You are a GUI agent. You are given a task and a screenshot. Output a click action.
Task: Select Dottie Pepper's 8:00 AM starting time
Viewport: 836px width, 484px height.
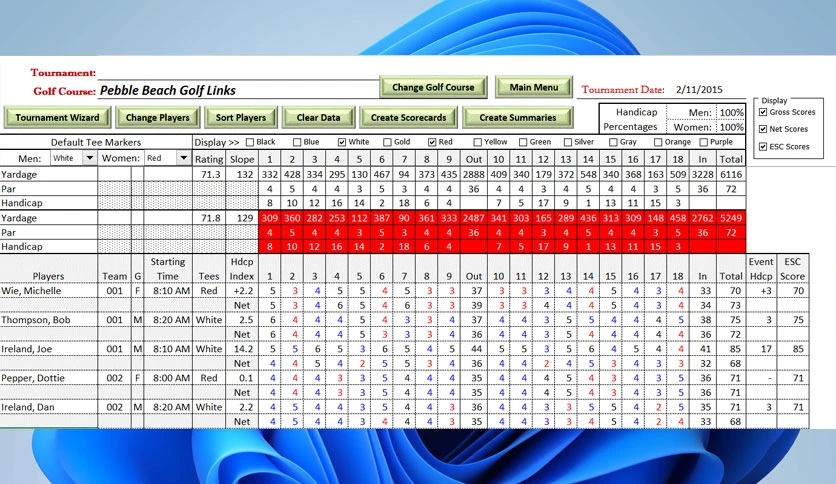click(x=168, y=378)
